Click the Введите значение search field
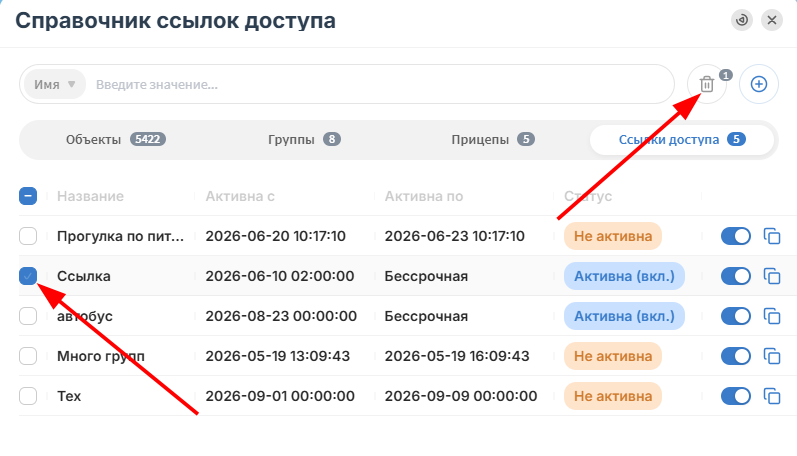The height and width of the screenshot is (456, 797). (381, 84)
